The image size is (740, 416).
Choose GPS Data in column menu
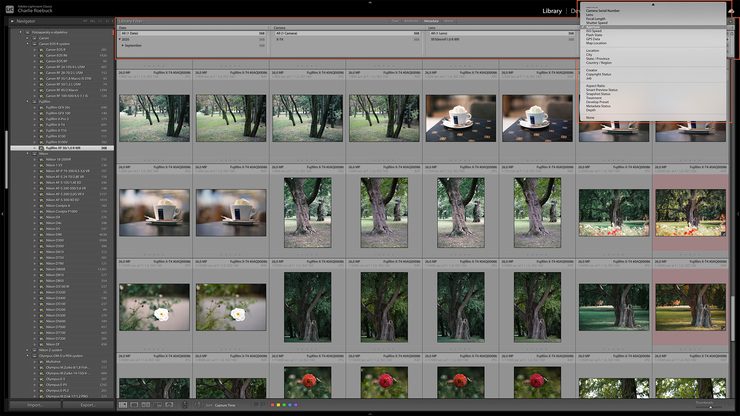[593, 39]
